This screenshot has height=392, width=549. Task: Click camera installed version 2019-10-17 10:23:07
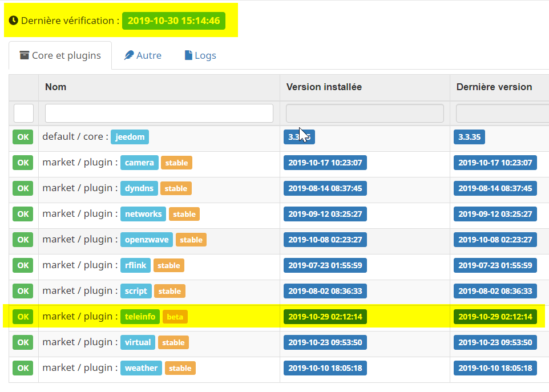pos(325,163)
